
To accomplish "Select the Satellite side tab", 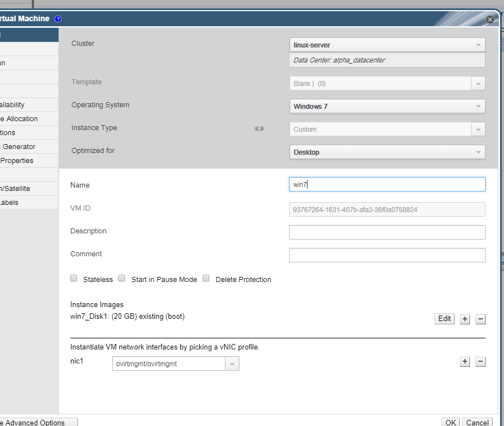I will tap(29, 188).
